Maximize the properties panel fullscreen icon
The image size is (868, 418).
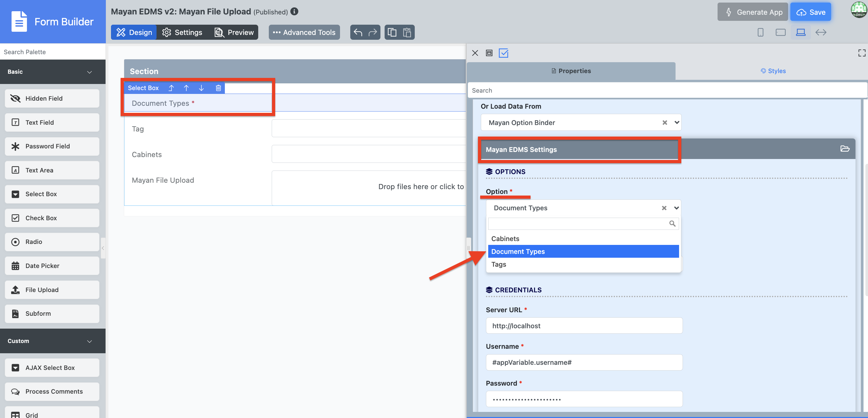coord(862,53)
